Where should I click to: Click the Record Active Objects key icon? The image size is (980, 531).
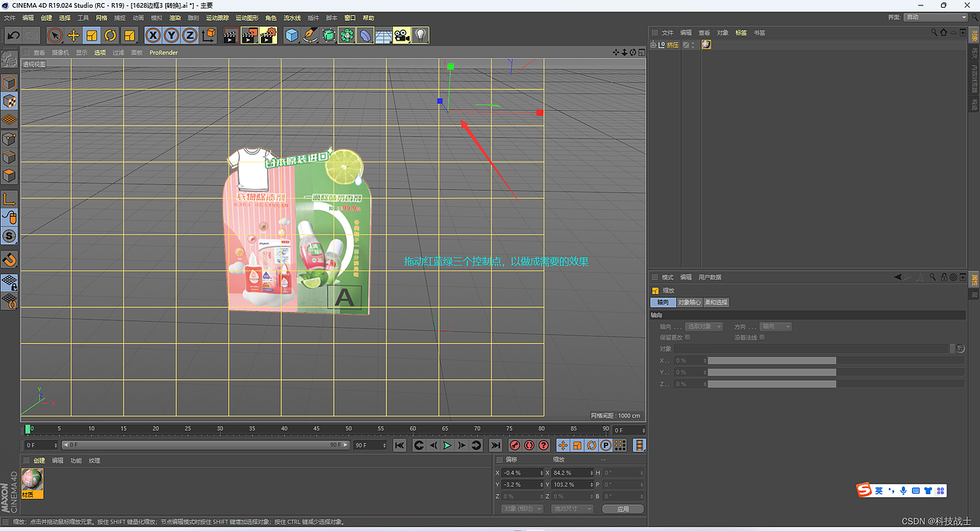(x=515, y=445)
